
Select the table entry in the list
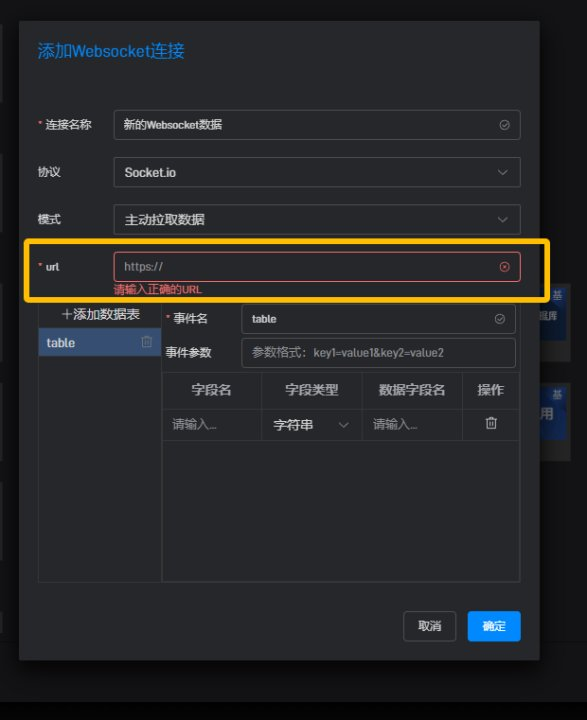coord(100,342)
